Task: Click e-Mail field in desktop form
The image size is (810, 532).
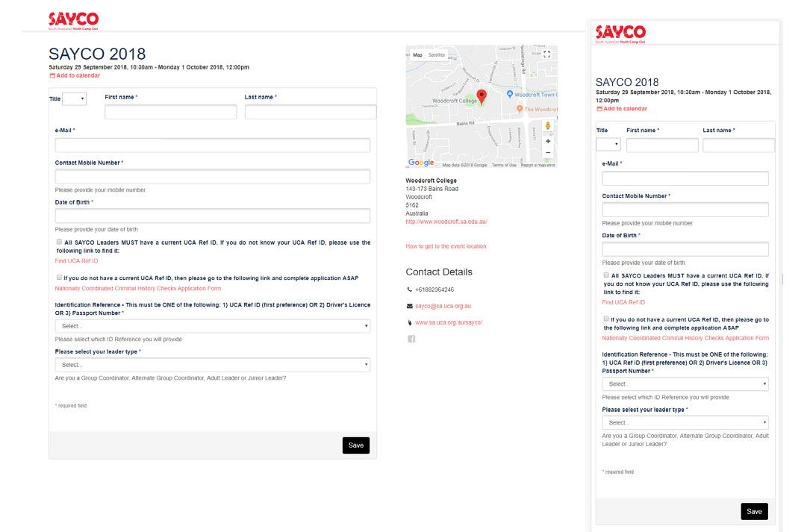Action: point(212,145)
